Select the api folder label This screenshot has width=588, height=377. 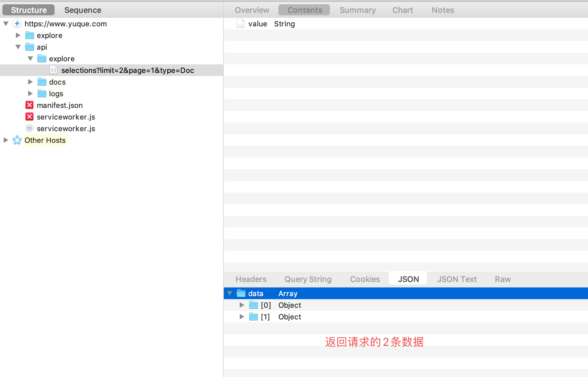42,47
